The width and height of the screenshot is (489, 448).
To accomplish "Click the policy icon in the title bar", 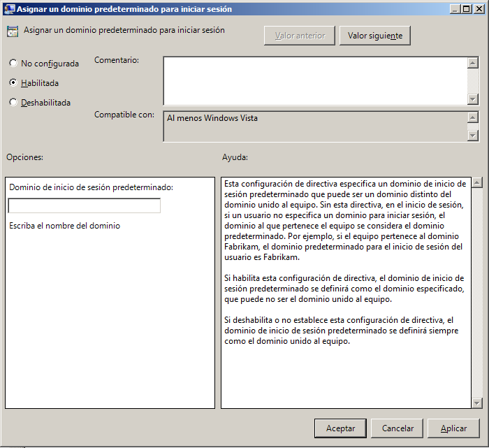I will [8, 9].
